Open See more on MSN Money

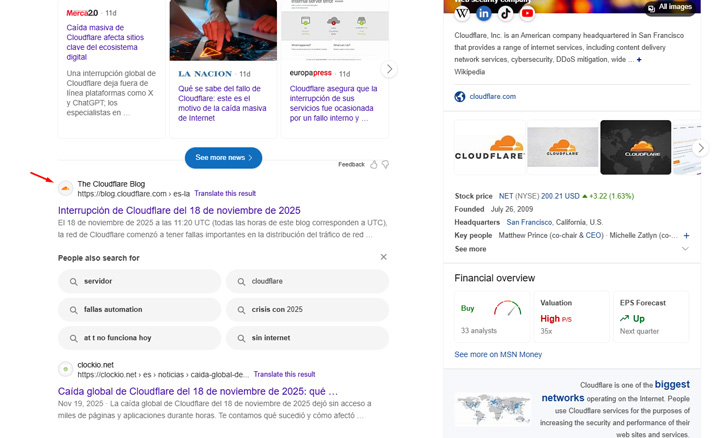[x=498, y=354]
